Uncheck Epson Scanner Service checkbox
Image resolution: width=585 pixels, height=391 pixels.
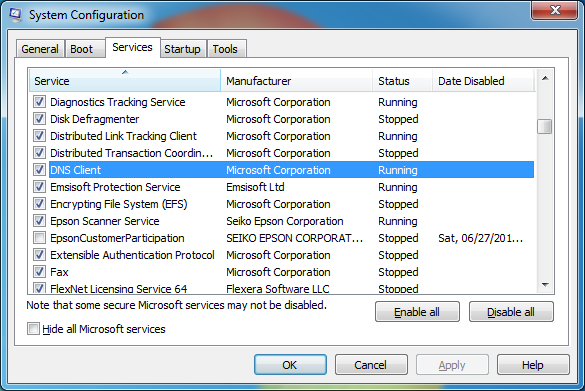point(40,220)
